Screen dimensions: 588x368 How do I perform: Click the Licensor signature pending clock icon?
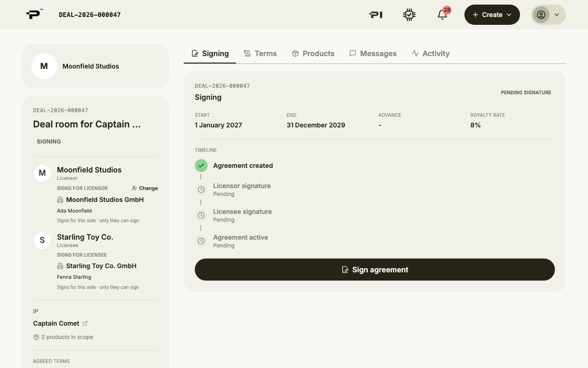(x=201, y=190)
